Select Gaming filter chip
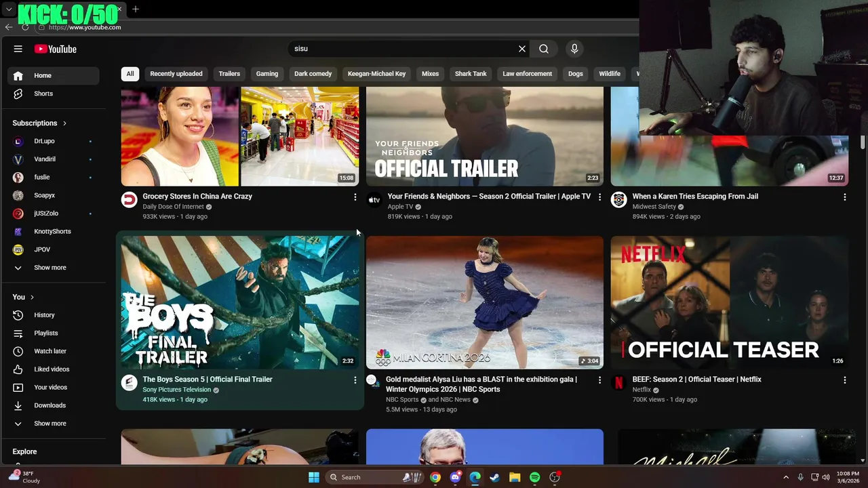868x488 pixels. [267, 74]
